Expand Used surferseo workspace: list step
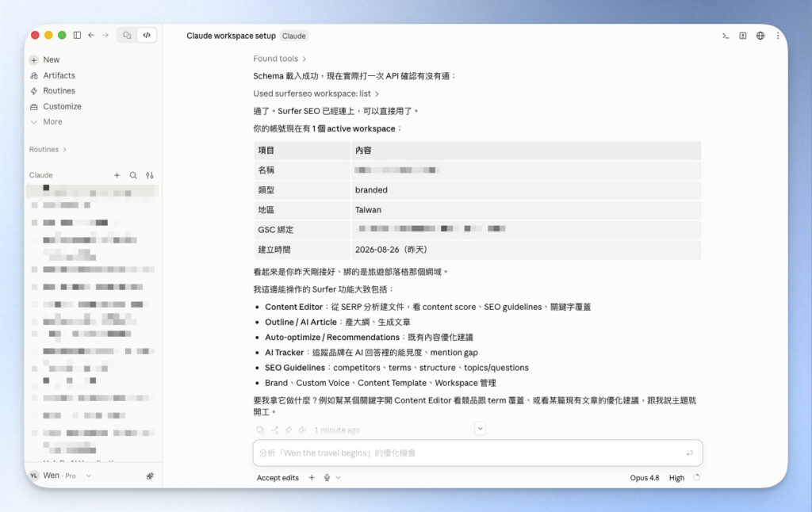Viewport: 812px width, 512px height. coord(316,94)
